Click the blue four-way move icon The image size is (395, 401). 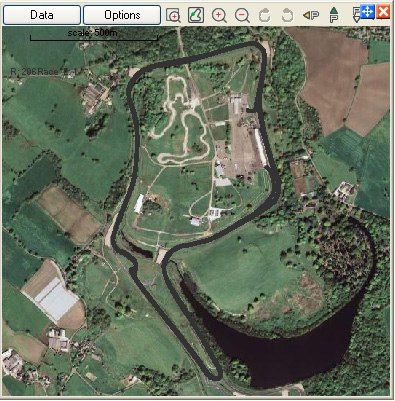tap(367, 12)
